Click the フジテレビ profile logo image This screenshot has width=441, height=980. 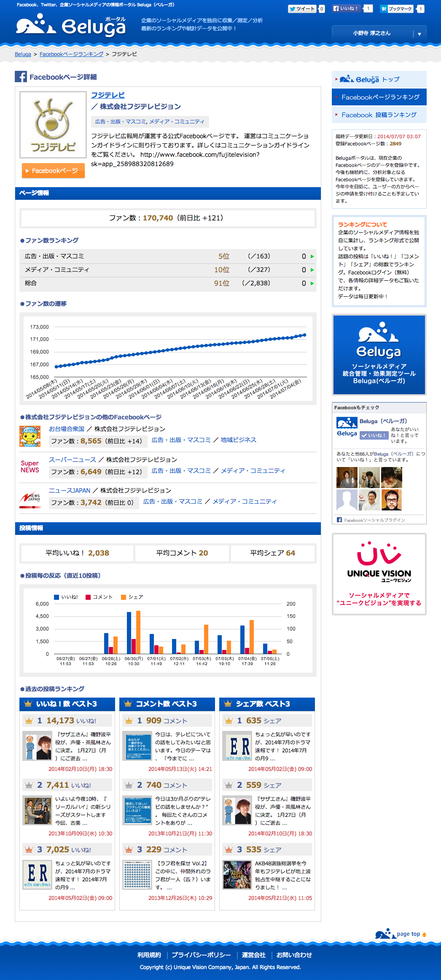pos(53,125)
